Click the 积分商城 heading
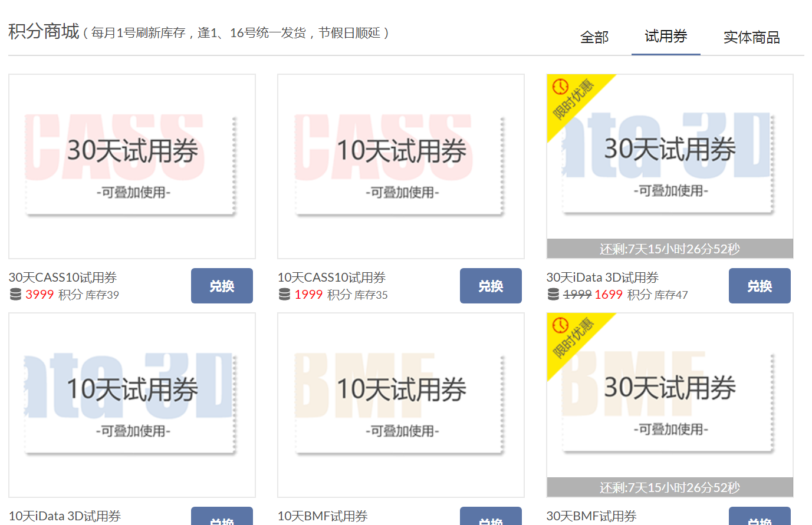812x525 pixels. [44, 31]
